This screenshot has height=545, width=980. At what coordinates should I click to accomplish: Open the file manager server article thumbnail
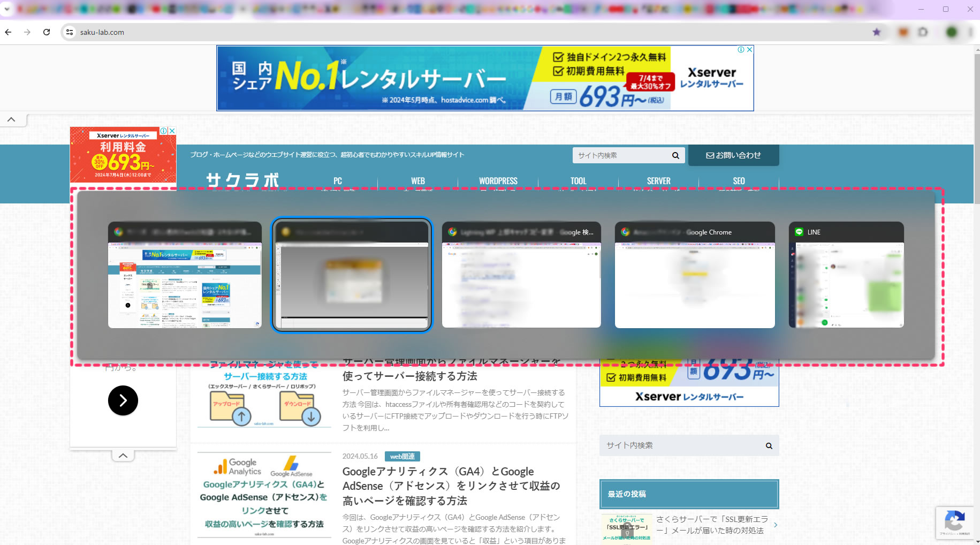coord(264,394)
